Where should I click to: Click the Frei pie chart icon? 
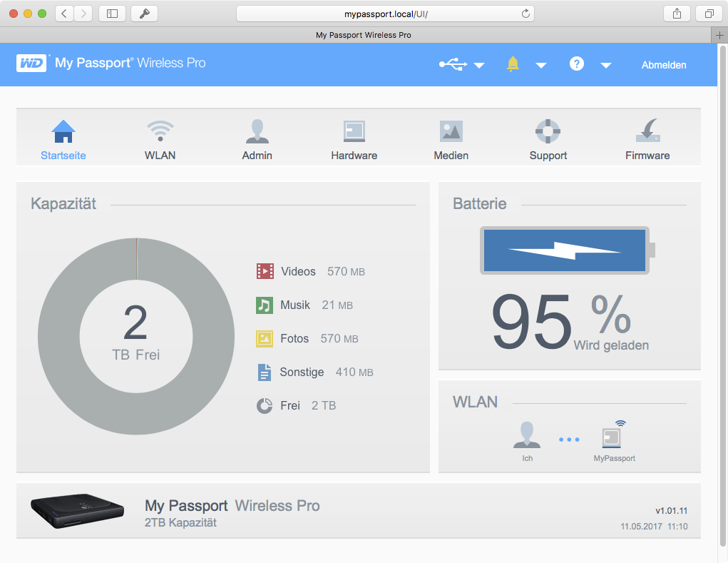(x=265, y=405)
